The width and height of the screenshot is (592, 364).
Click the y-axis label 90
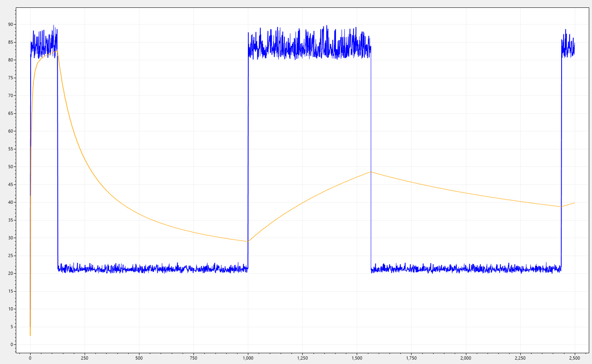11,24
